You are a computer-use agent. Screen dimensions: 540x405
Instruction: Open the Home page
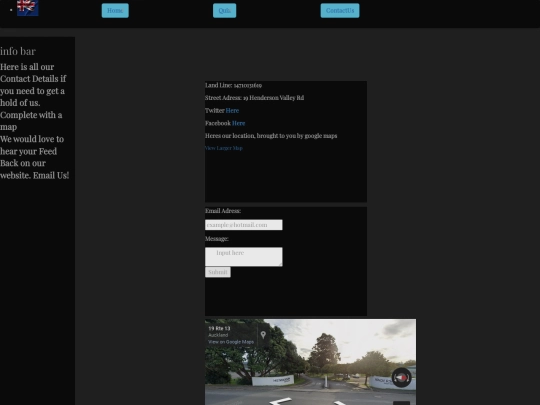115,11
